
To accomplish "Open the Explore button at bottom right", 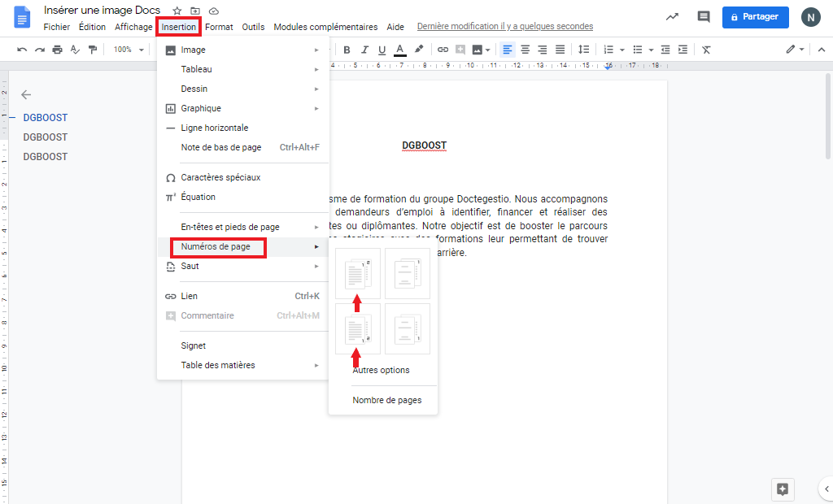I will click(783, 489).
